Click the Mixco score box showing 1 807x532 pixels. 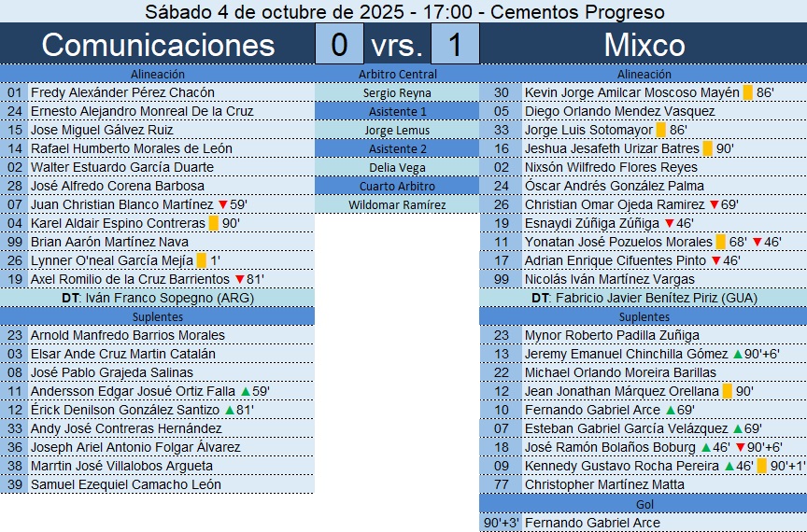(455, 45)
